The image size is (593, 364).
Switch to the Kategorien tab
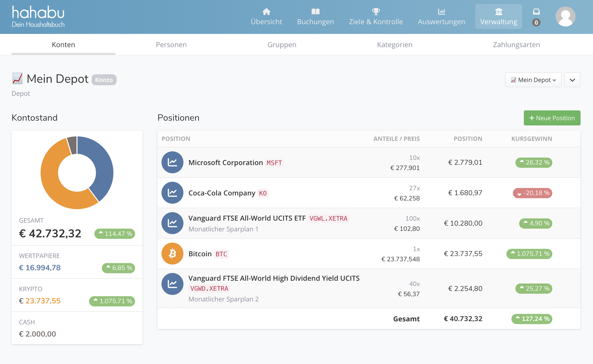click(x=395, y=45)
